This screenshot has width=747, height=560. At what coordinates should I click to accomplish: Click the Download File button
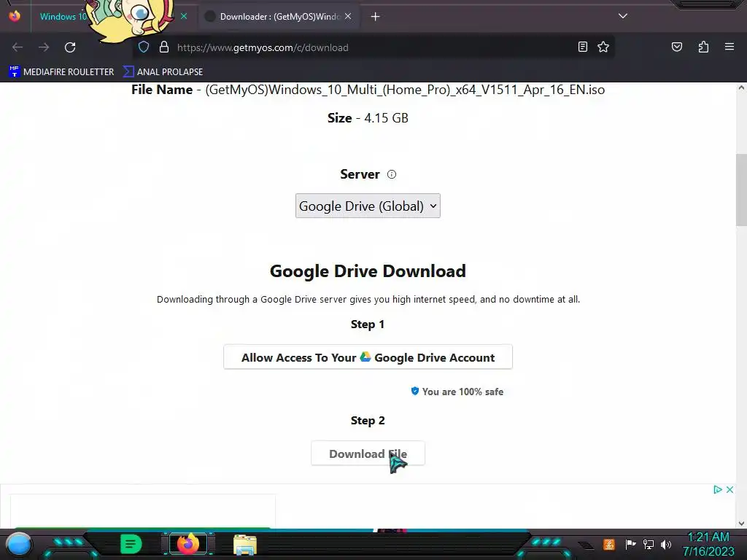368,454
